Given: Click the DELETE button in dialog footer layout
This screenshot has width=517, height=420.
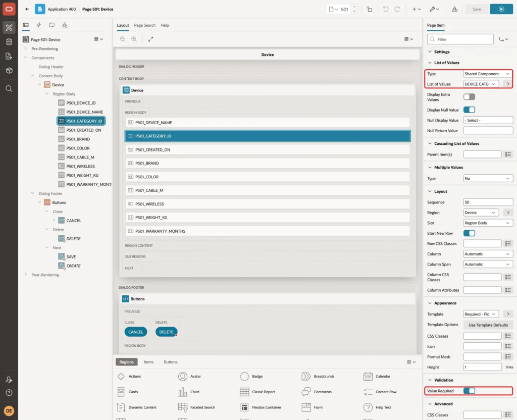Looking at the screenshot, I should click(x=166, y=332).
